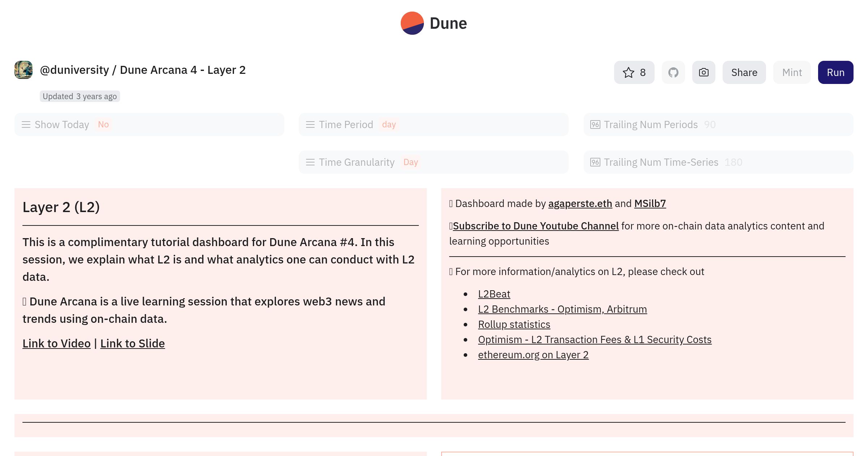This screenshot has width=868, height=456.
Task: Open the GitHub icon button
Action: point(673,72)
